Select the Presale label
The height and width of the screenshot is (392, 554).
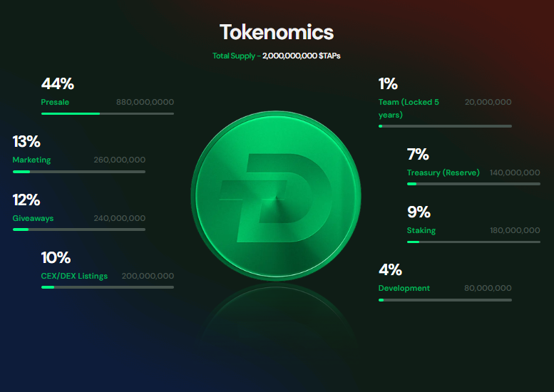click(x=55, y=103)
